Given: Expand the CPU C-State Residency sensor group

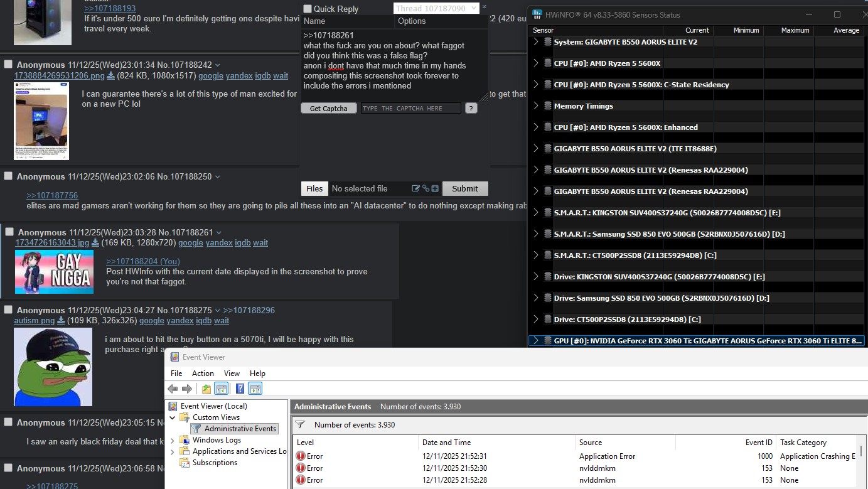Looking at the screenshot, I should pyautogui.click(x=535, y=85).
